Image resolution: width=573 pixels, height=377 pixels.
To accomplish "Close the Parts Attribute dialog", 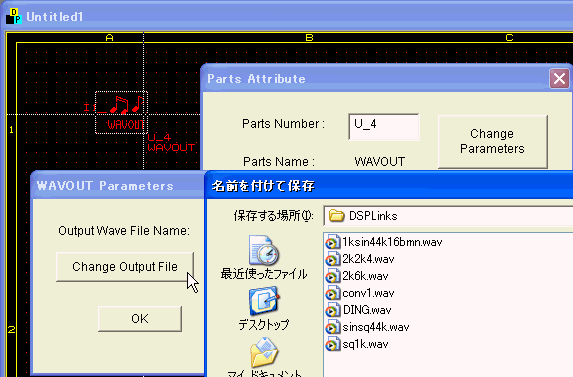I will pos(559,79).
